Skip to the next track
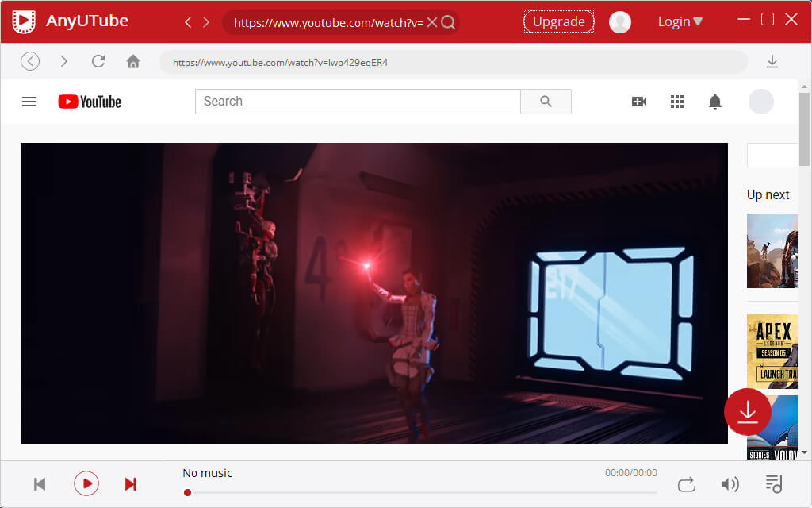Screen dimensions: 812x508 [x=131, y=484]
